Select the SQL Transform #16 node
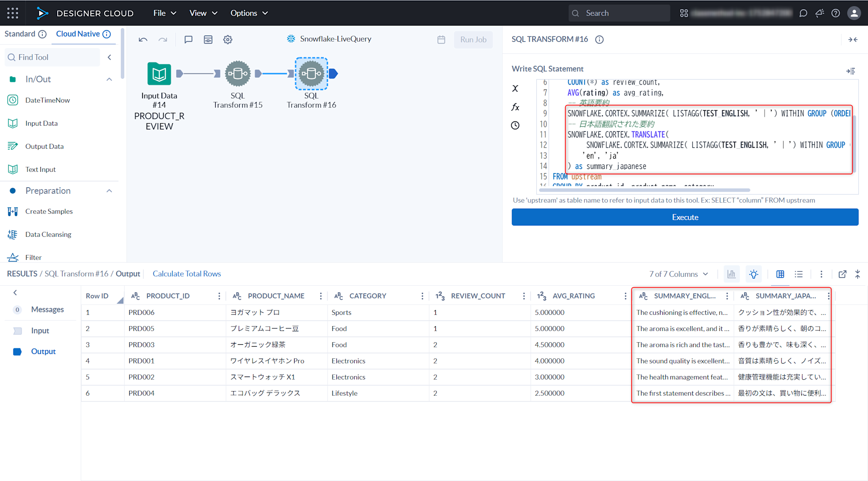868x481 pixels. click(x=311, y=73)
